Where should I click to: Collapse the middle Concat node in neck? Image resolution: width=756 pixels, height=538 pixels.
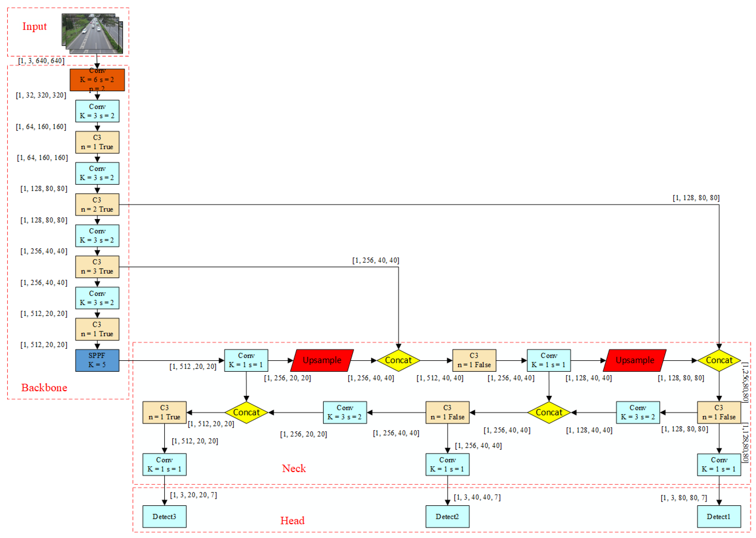click(549, 412)
